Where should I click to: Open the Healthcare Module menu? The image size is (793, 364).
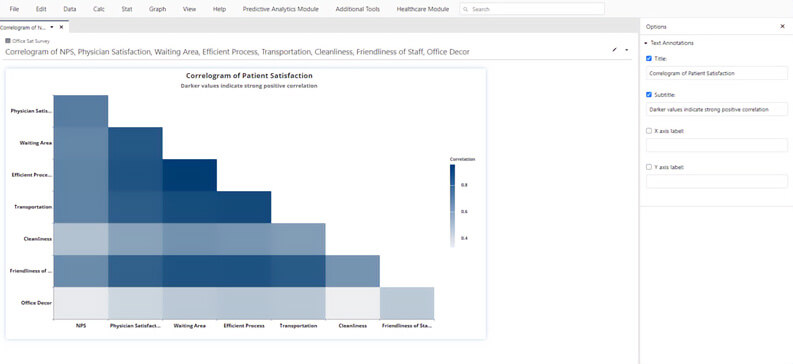423,9
